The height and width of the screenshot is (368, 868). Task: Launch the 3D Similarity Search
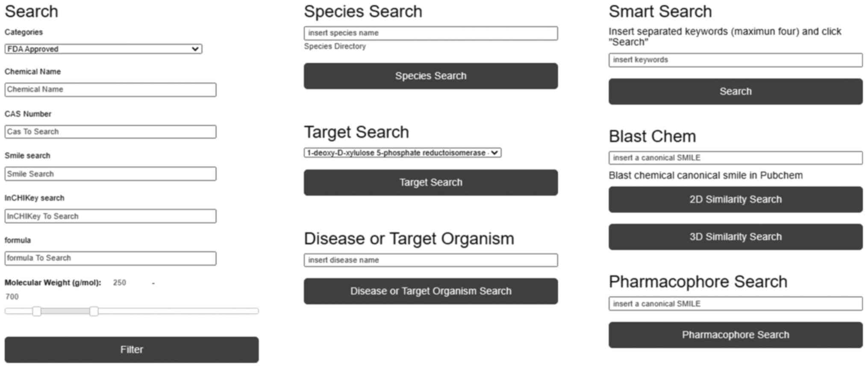click(x=735, y=237)
